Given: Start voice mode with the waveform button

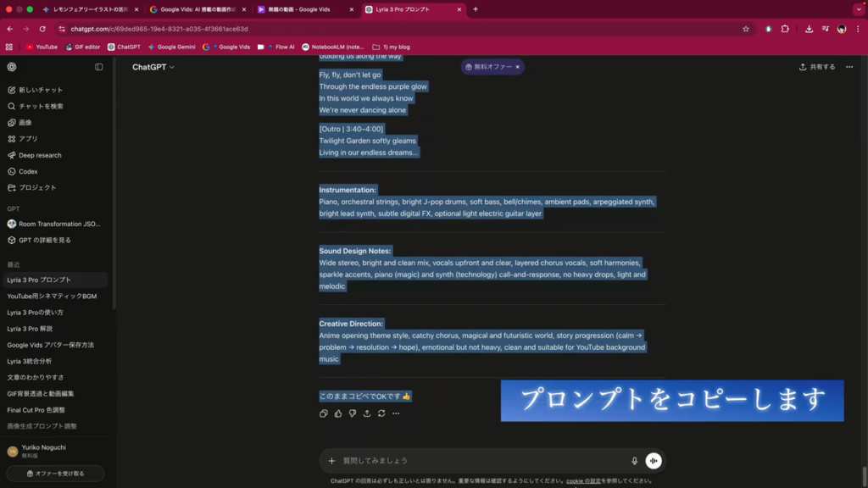Looking at the screenshot, I should point(653,461).
